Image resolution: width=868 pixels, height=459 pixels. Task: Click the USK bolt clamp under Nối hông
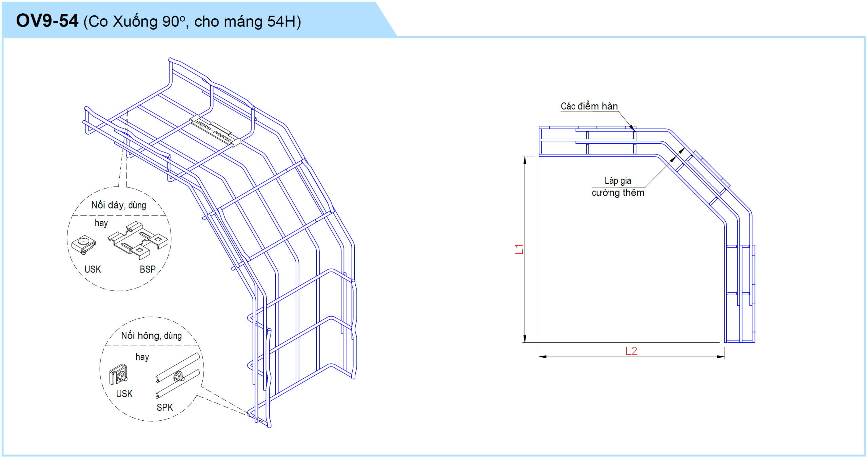[118, 375]
